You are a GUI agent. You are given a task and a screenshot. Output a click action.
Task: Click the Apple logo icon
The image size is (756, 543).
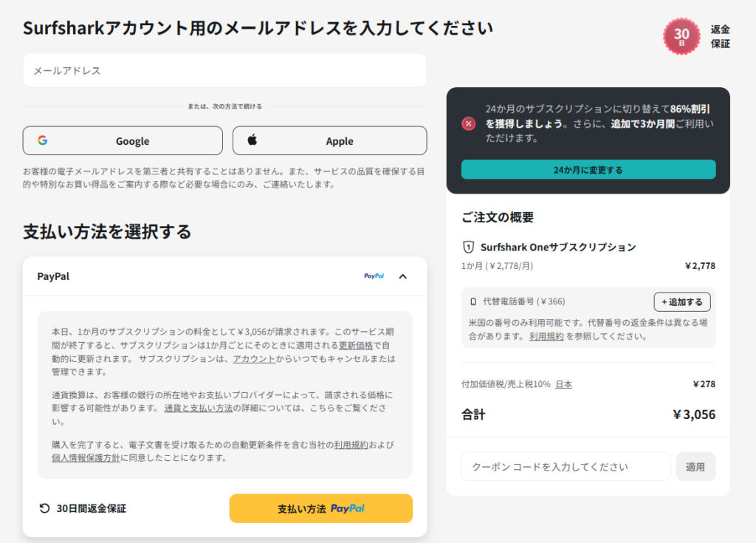pos(252,140)
